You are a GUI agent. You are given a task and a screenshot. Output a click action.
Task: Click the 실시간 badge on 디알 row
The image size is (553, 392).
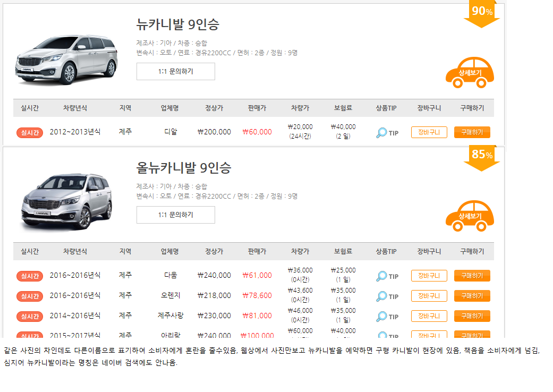tap(29, 131)
